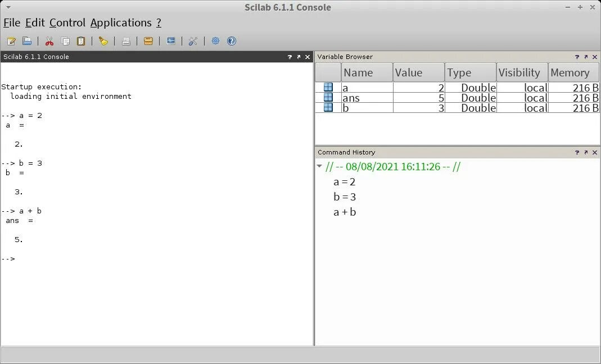Open the Applications menu
The image size is (601, 364).
pos(121,22)
